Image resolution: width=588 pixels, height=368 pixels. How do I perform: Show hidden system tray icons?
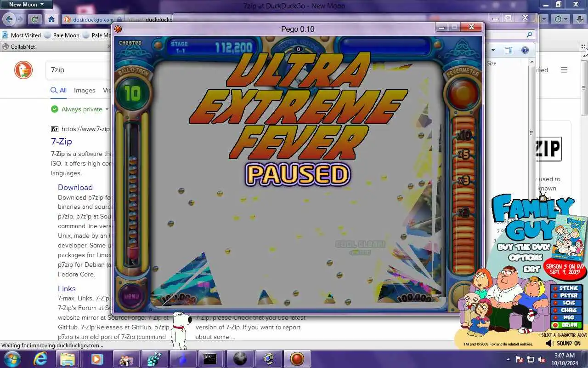pyautogui.click(x=508, y=359)
